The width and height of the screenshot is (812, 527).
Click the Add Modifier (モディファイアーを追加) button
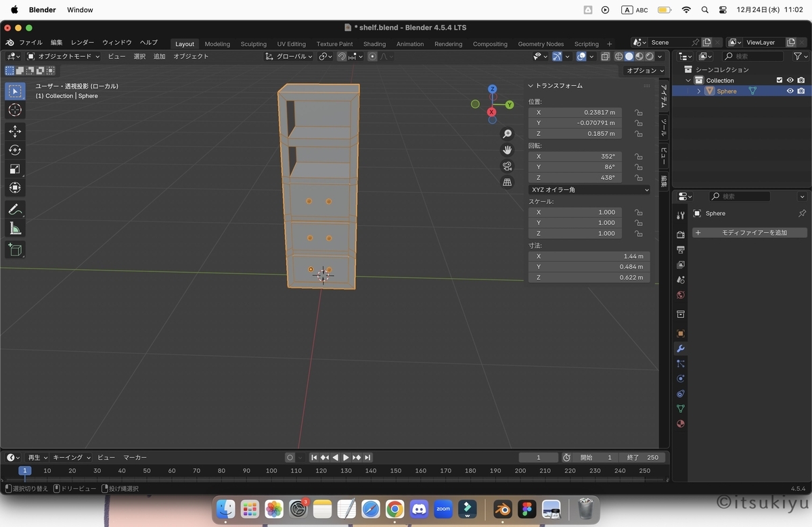tap(749, 233)
